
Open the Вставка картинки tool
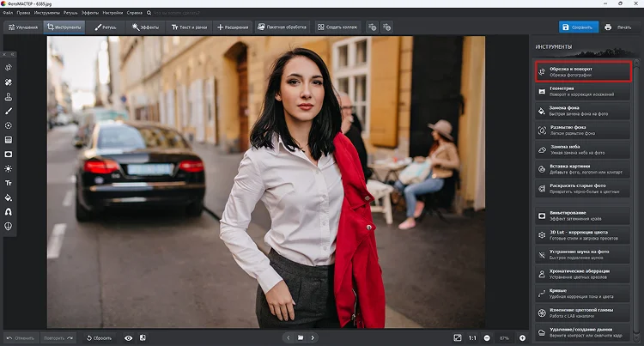tap(583, 169)
